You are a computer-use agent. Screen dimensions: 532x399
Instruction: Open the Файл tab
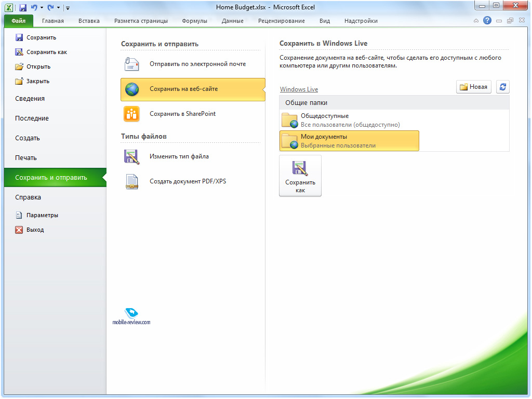19,21
